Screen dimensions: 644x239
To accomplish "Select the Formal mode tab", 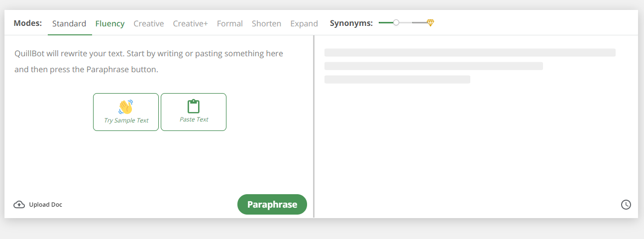I will [230, 23].
